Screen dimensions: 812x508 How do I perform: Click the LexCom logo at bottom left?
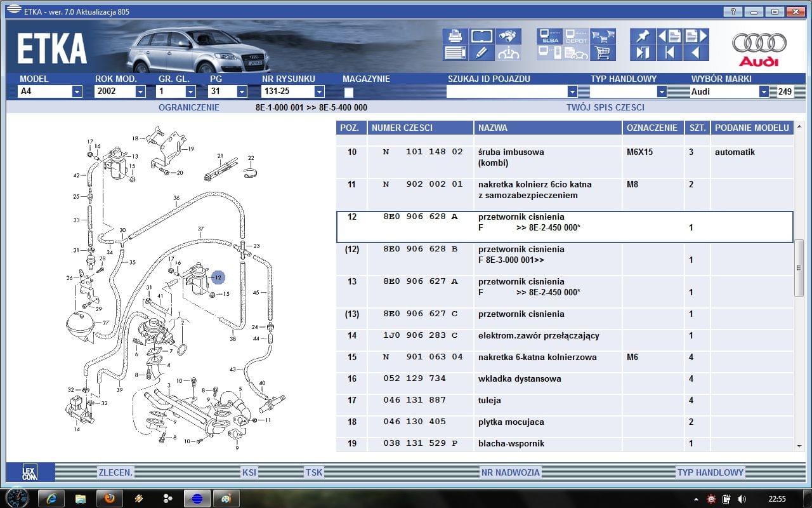point(30,472)
